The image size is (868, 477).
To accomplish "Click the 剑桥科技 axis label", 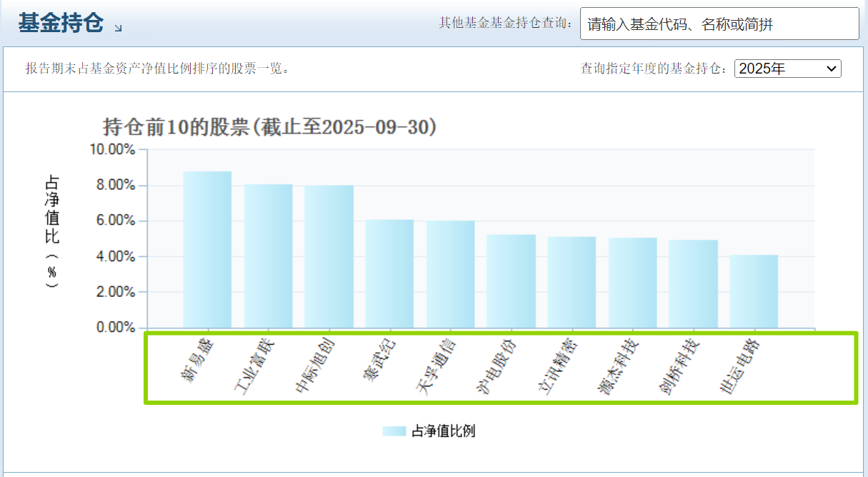I will (679, 366).
